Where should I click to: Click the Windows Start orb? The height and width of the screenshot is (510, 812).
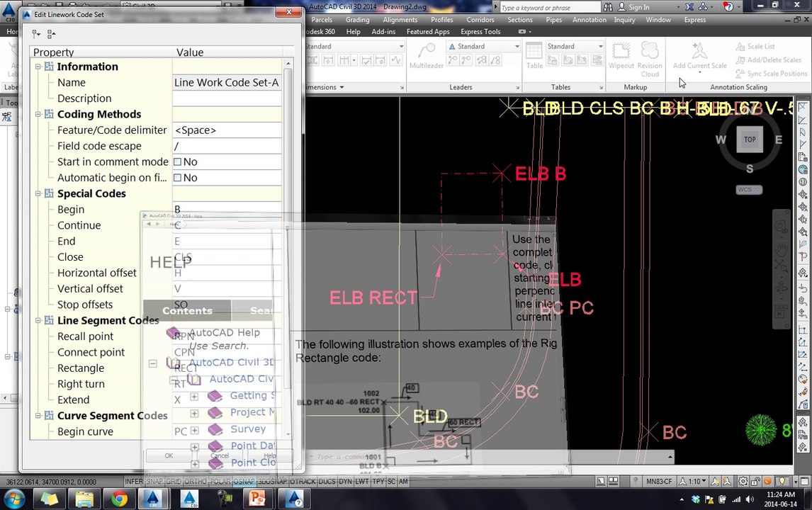[x=14, y=499]
